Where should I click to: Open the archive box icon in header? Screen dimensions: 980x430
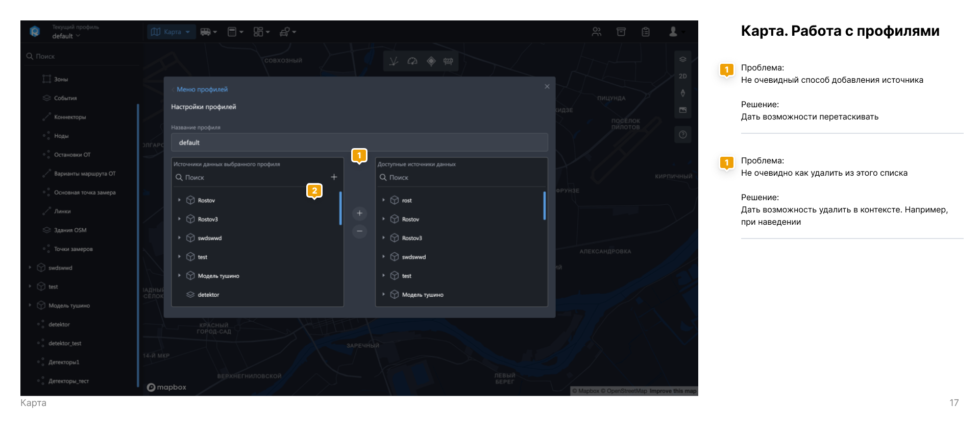tap(621, 32)
